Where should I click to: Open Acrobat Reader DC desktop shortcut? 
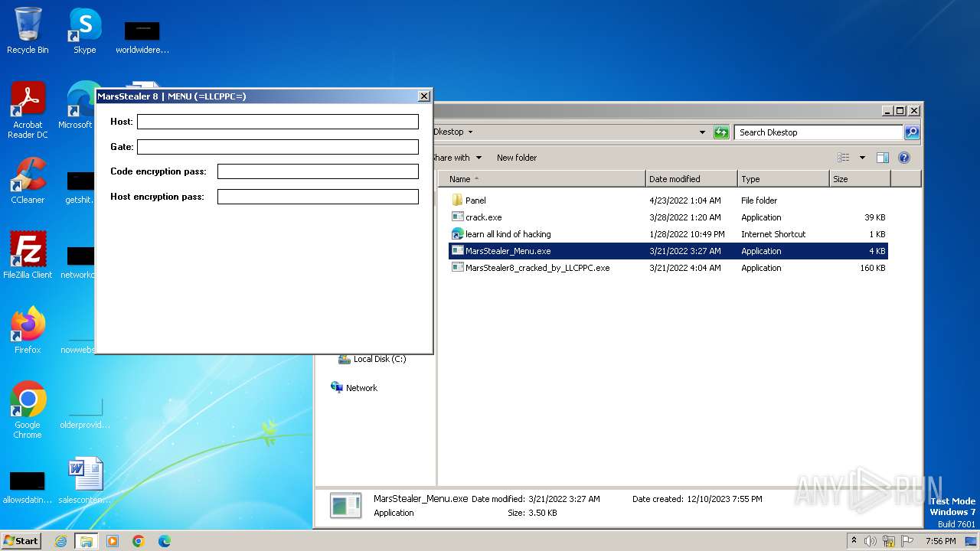[x=28, y=109]
